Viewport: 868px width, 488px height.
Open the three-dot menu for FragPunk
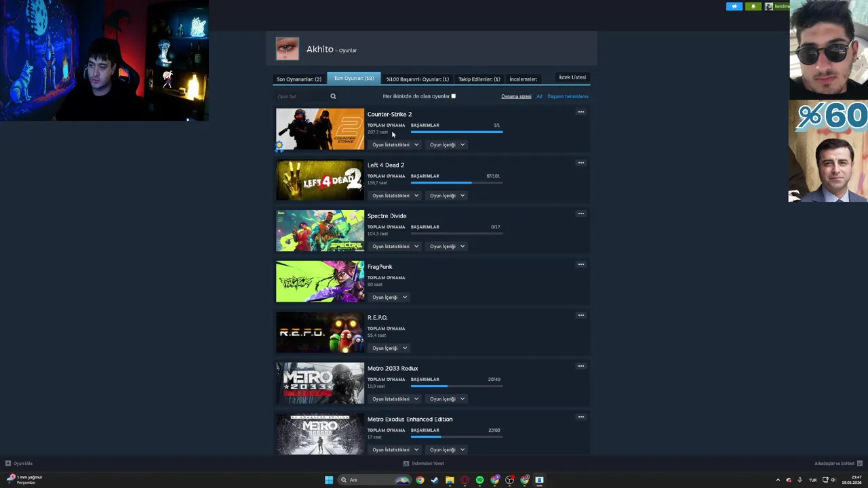[x=580, y=264]
